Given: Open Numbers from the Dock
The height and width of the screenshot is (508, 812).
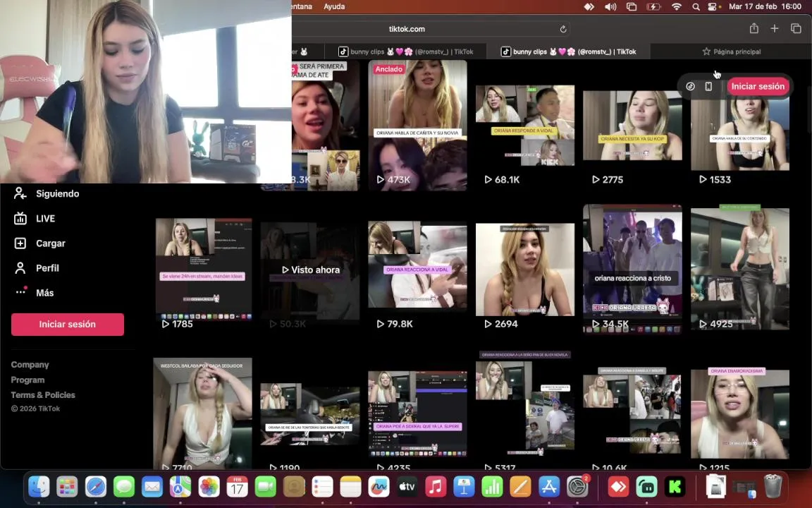Looking at the screenshot, I should (x=492, y=487).
